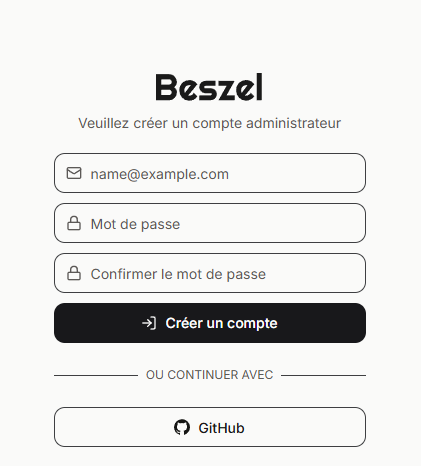Click the name@example.com placeholder text
Screen dimensions: 421x466
pyautogui.click(x=160, y=174)
